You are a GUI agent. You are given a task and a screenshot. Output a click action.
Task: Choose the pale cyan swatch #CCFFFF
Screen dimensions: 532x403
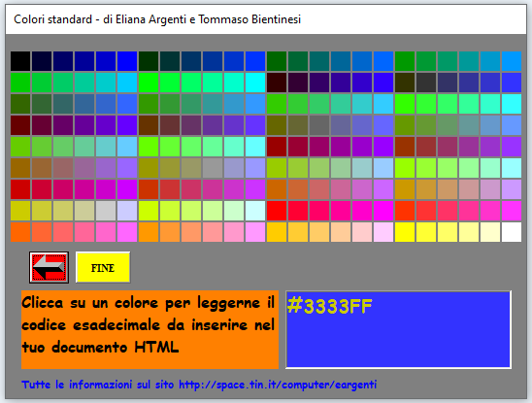(x=255, y=211)
